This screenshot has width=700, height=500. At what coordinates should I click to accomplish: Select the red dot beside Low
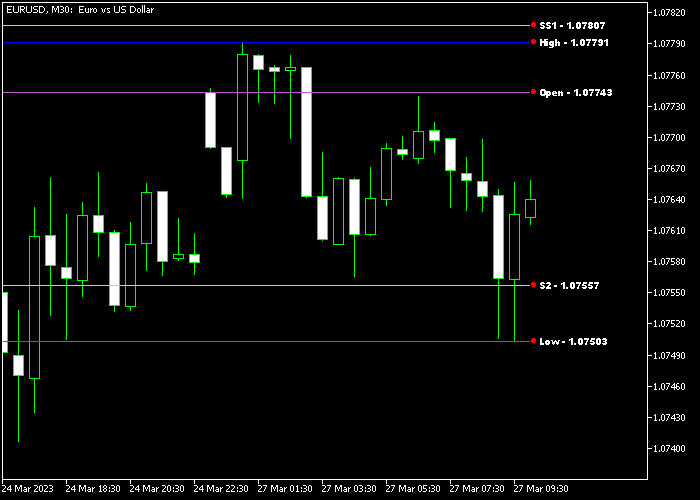[x=533, y=341]
